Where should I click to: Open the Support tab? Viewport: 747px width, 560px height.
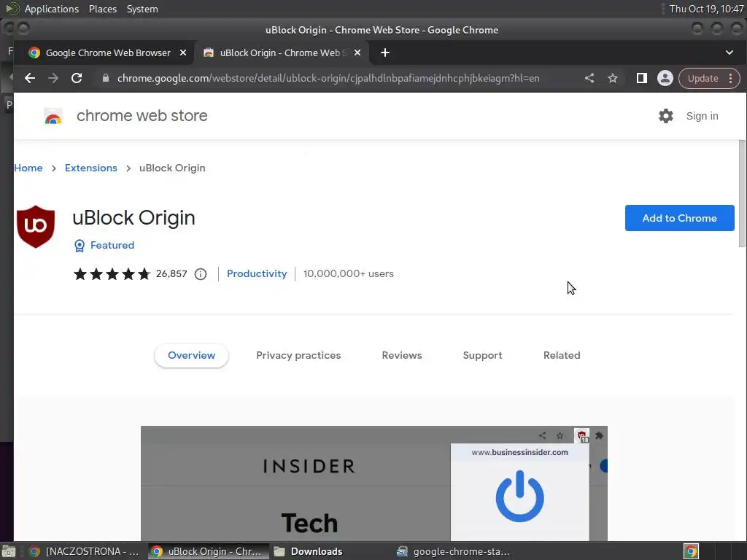click(x=482, y=355)
